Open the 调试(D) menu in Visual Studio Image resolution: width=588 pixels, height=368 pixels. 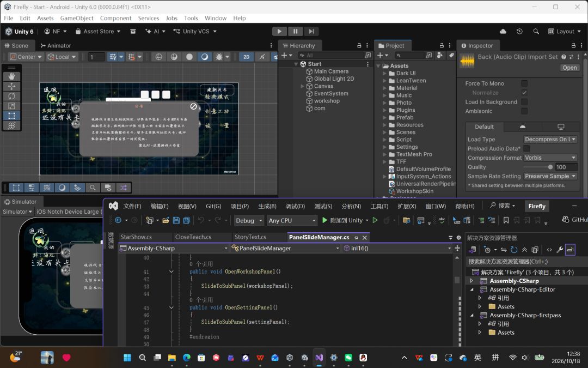[295, 206]
